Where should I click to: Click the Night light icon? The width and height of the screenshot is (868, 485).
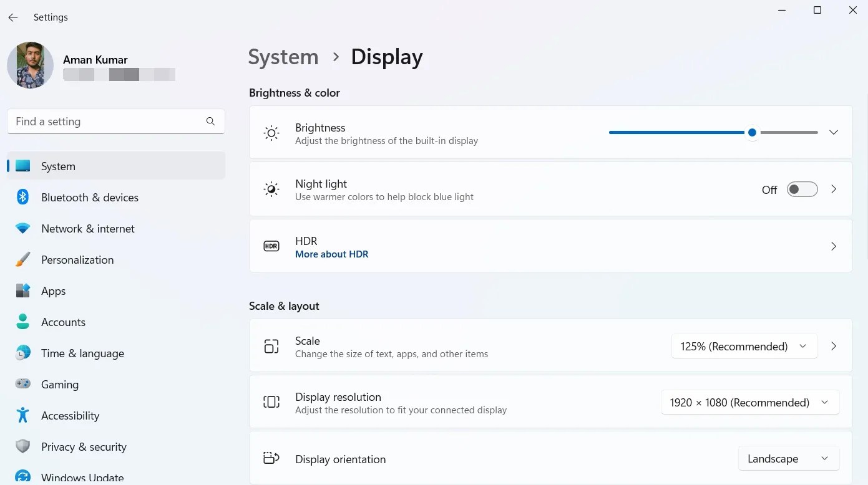271,189
